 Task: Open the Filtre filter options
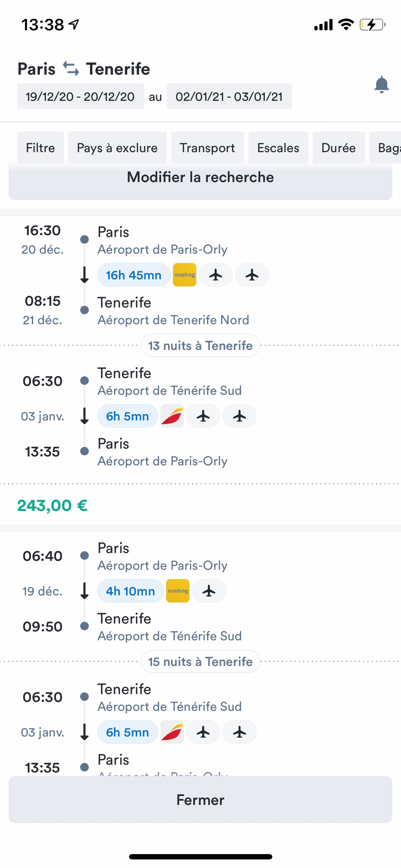click(x=40, y=148)
